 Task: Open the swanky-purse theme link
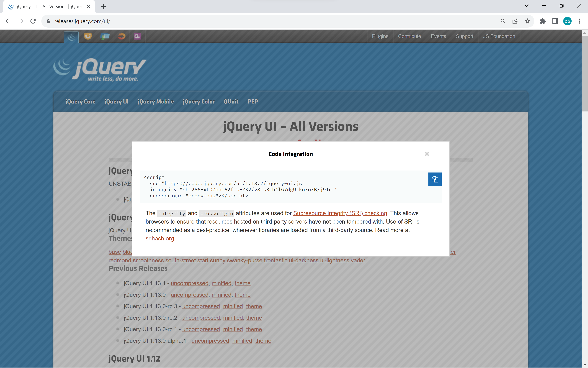click(244, 260)
